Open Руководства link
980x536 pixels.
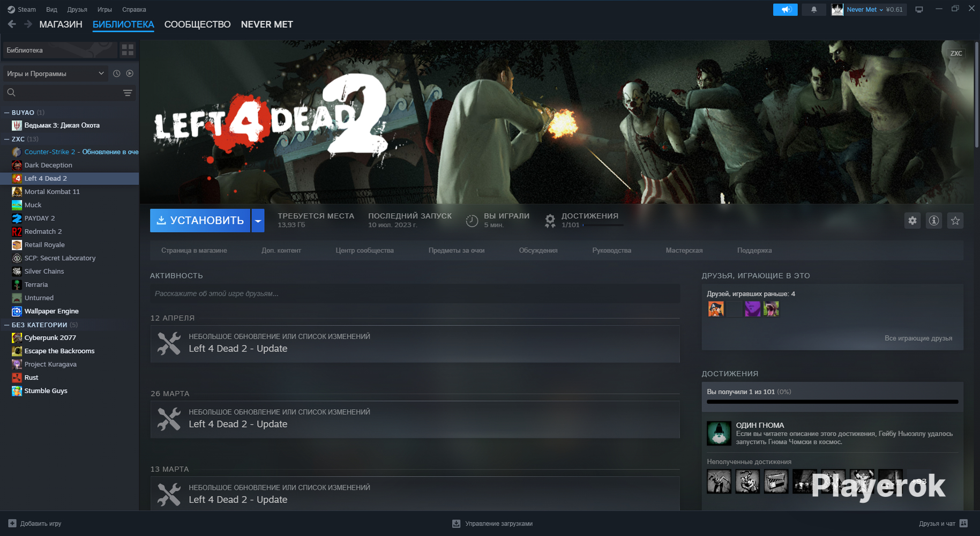click(x=612, y=250)
